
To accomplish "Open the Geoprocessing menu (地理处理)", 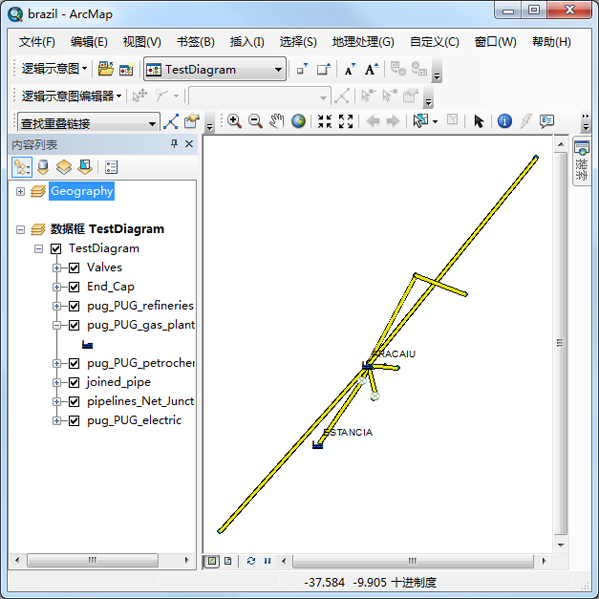I will point(363,42).
